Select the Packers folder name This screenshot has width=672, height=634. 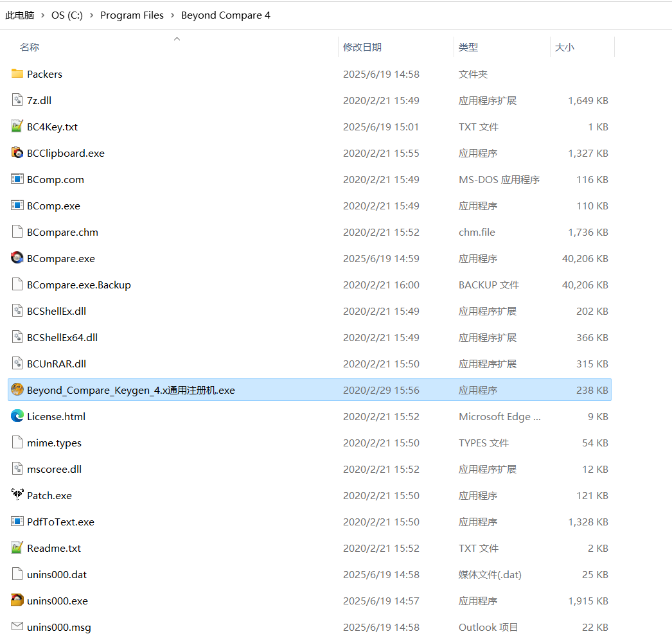pyautogui.click(x=44, y=74)
